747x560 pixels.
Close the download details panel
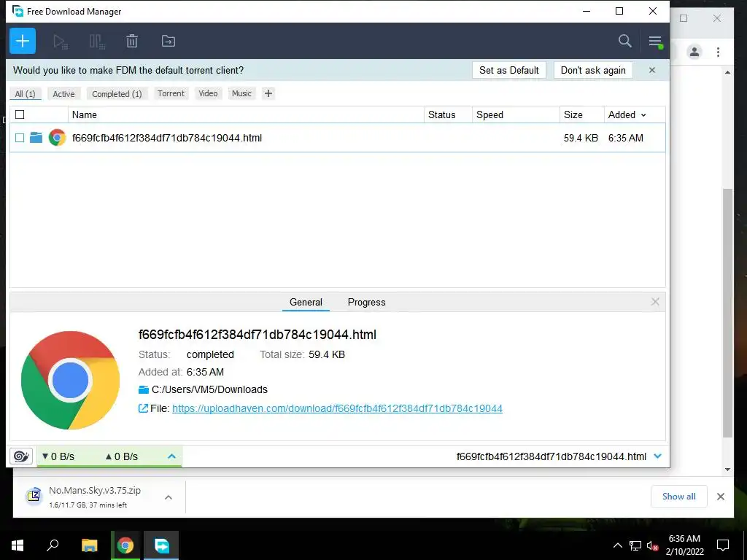coord(655,302)
